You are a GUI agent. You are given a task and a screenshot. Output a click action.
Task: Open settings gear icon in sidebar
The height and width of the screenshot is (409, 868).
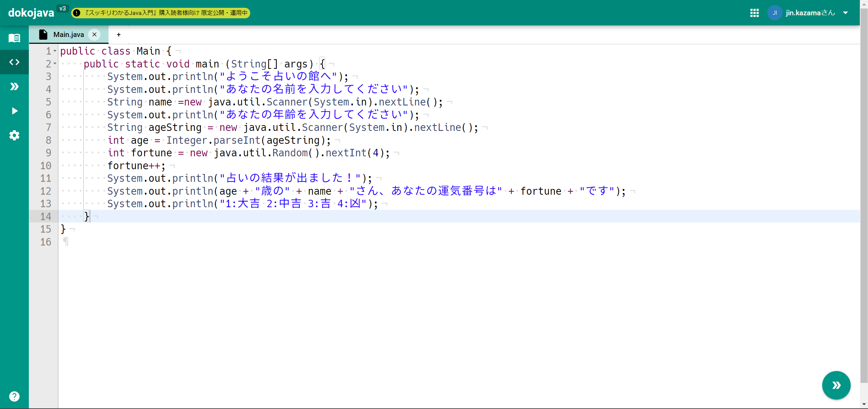(x=14, y=135)
